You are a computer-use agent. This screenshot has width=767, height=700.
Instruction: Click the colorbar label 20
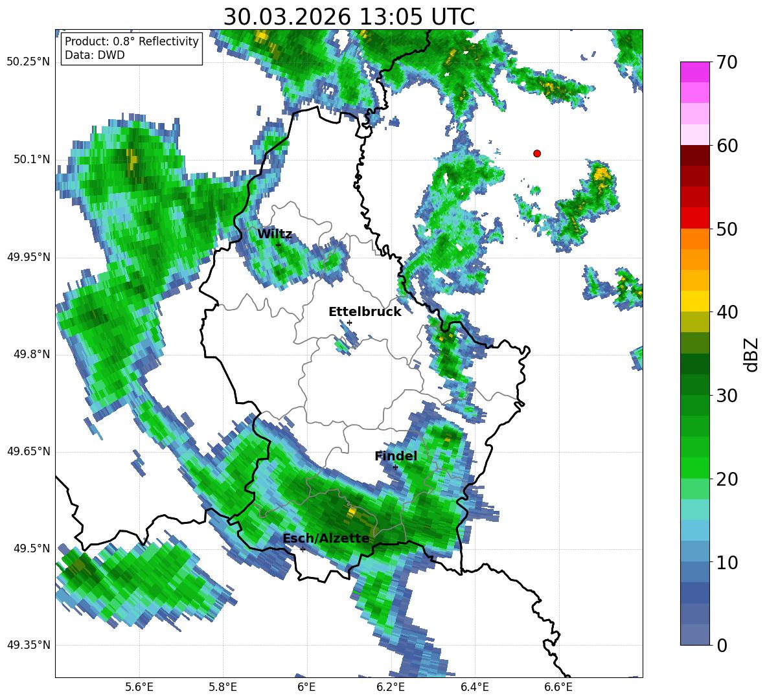727,479
